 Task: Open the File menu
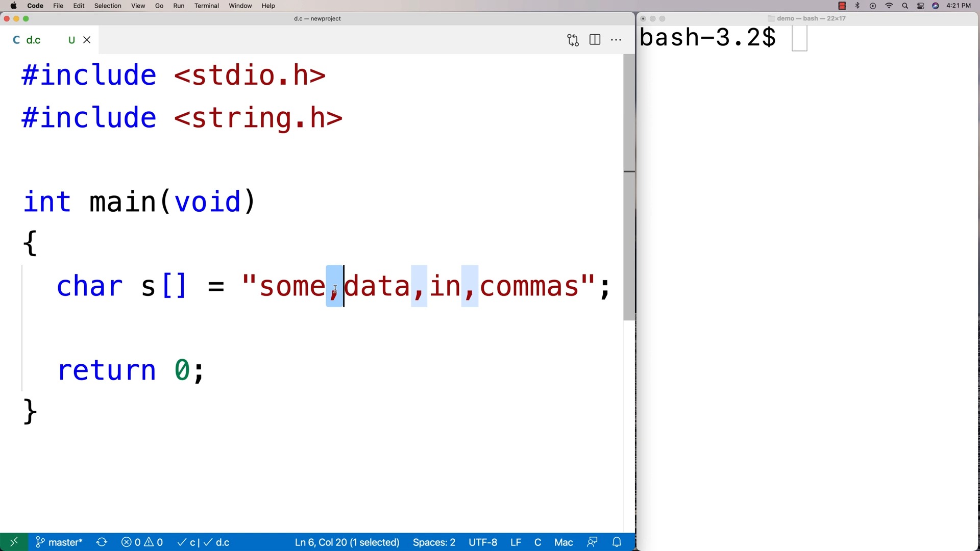pos(59,6)
